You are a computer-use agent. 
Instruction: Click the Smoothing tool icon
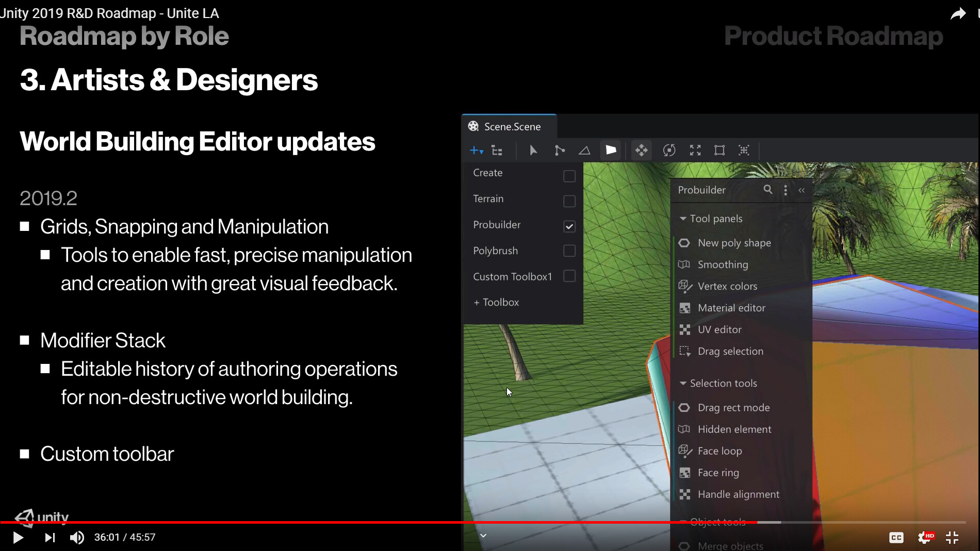click(x=684, y=264)
